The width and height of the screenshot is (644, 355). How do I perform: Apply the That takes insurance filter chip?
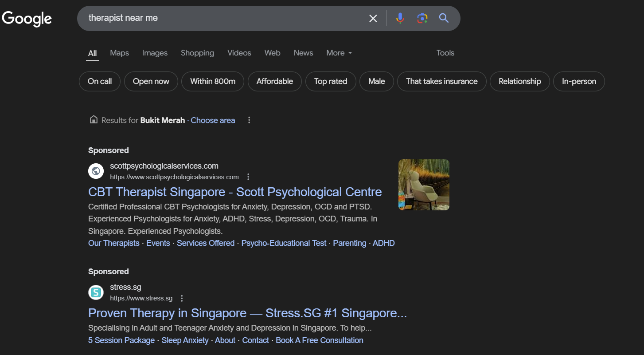click(x=442, y=81)
